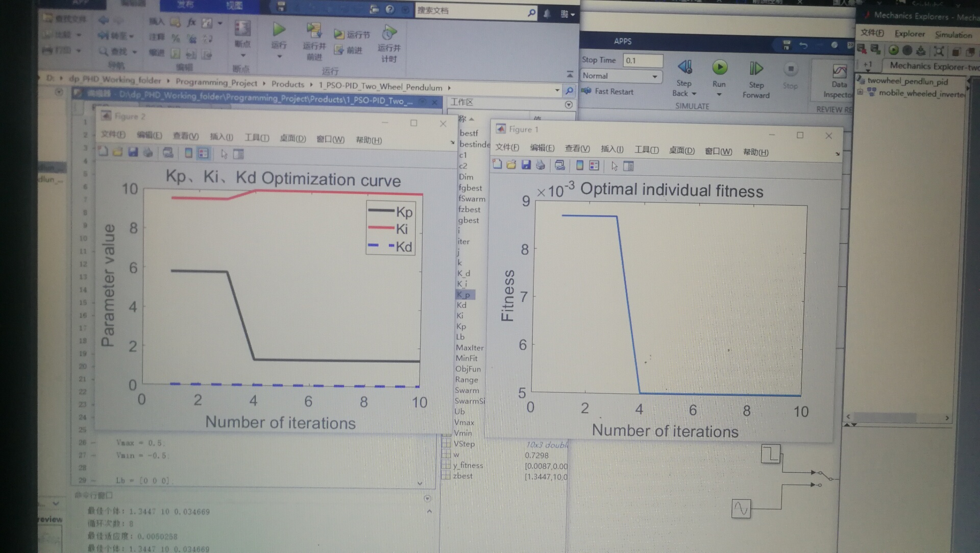The height and width of the screenshot is (553, 980).
Task: Save Figure 1 with the disk icon
Action: [526, 164]
